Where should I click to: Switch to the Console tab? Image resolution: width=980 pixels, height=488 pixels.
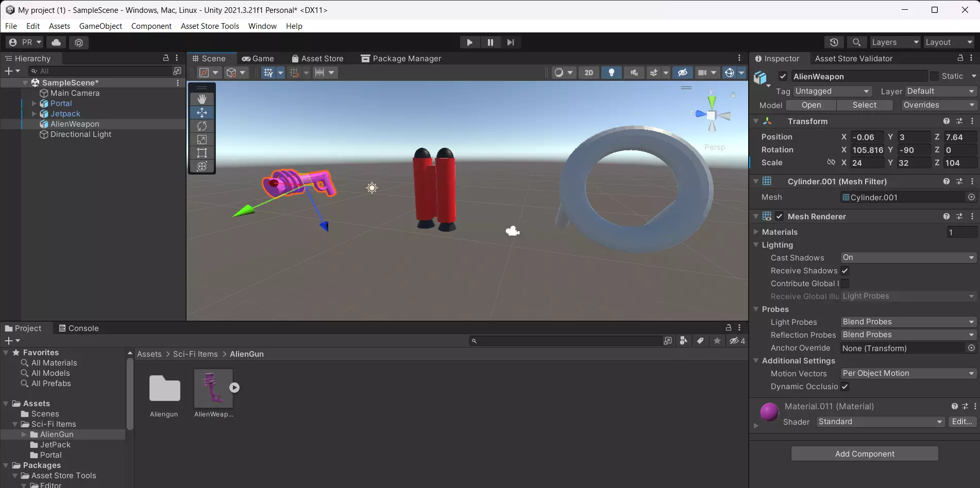[x=78, y=328]
